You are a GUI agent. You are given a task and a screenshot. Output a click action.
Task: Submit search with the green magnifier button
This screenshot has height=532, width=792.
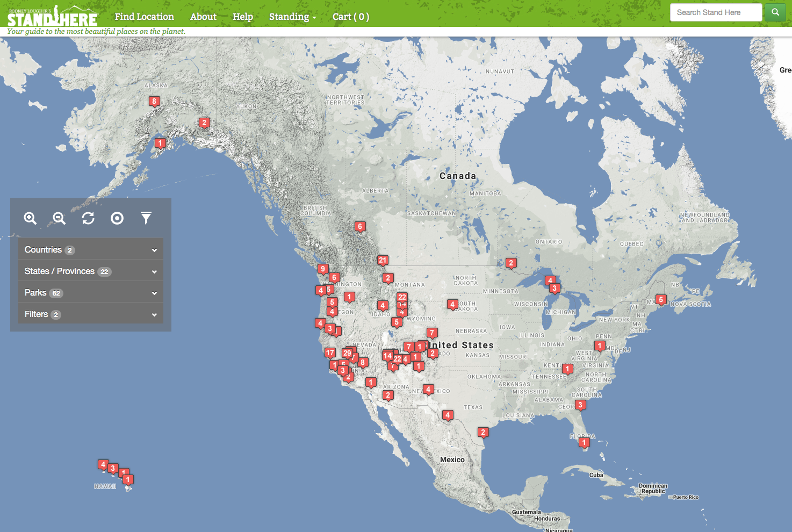click(x=775, y=12)
